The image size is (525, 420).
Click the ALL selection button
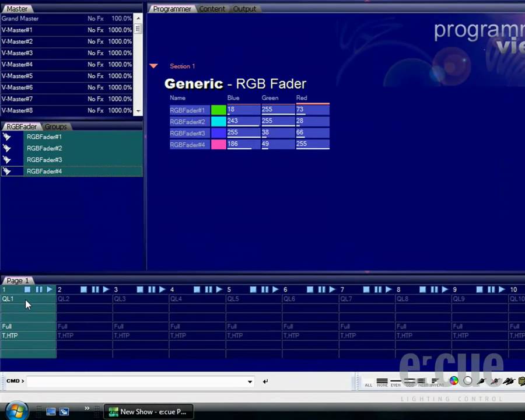[368, 385]
